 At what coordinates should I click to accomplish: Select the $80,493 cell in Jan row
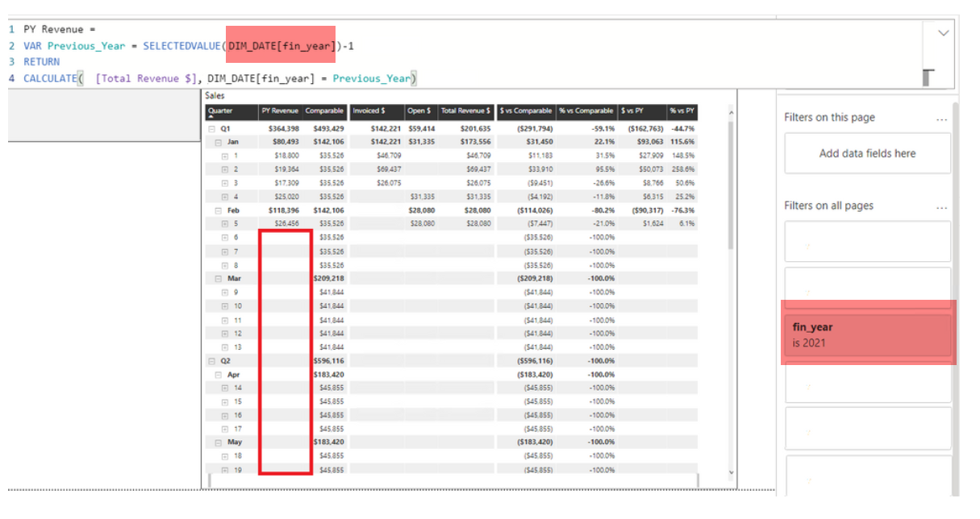(x=286, y=142)
